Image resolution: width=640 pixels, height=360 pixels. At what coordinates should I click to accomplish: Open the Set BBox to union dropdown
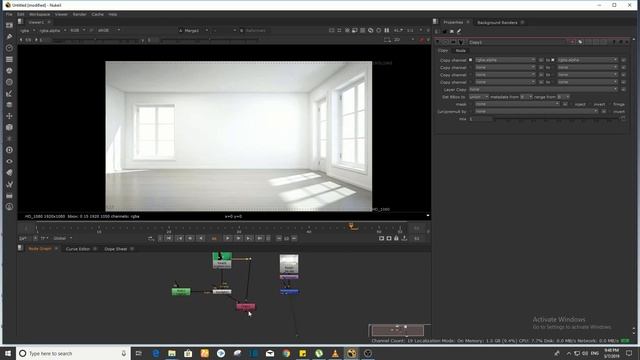click(x=479, y=97)
